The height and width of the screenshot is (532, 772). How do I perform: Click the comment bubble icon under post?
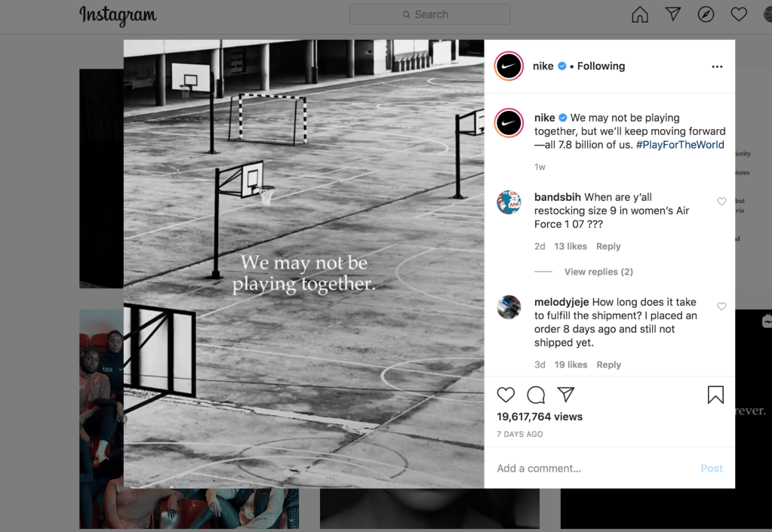pos(536,395)
